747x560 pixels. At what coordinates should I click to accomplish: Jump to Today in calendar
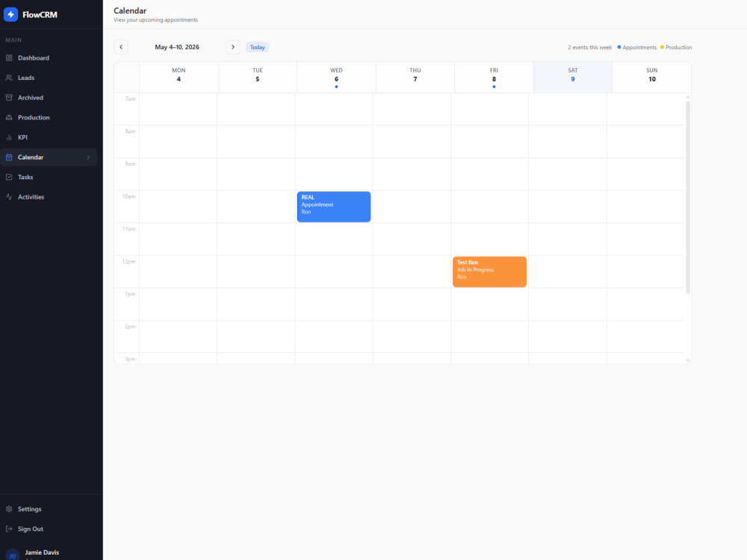pyautogui.click(x=257, y=47)
